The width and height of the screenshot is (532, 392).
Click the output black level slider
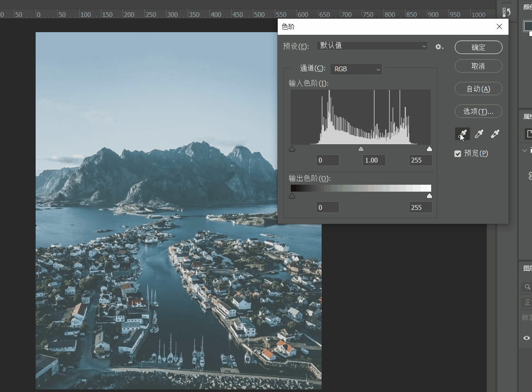292,196
